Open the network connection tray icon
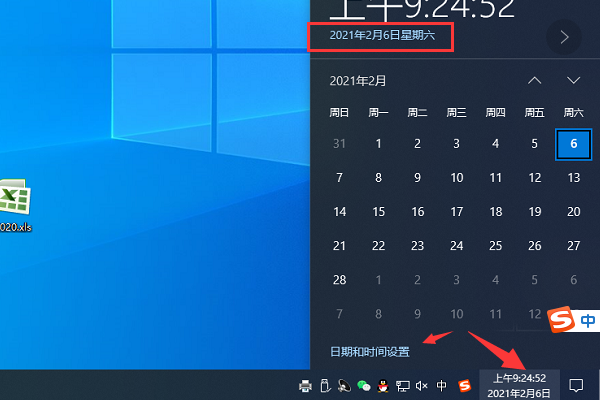600x400 pixels. pos(403,386)
